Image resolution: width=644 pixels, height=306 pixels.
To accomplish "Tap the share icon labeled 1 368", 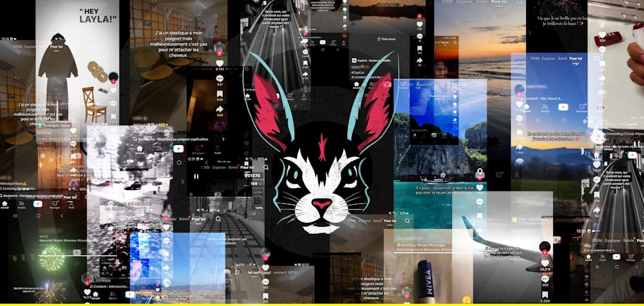I will [x=519, y=147].
